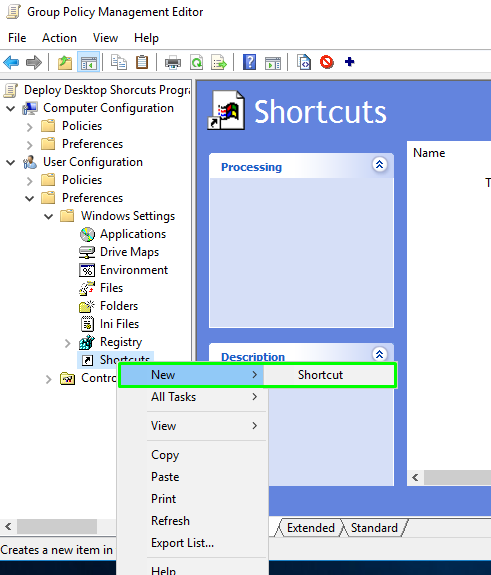Viewport: 491px width, 575px height.
Task: Select the Windows Settings folder
Action: point(128,216)
